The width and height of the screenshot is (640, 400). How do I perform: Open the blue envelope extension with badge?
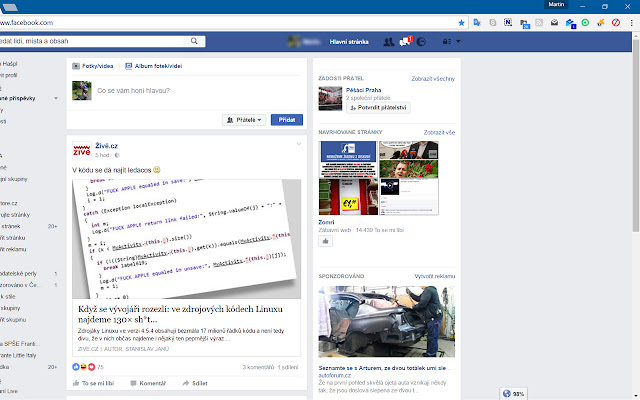click(x=570, y=23)
